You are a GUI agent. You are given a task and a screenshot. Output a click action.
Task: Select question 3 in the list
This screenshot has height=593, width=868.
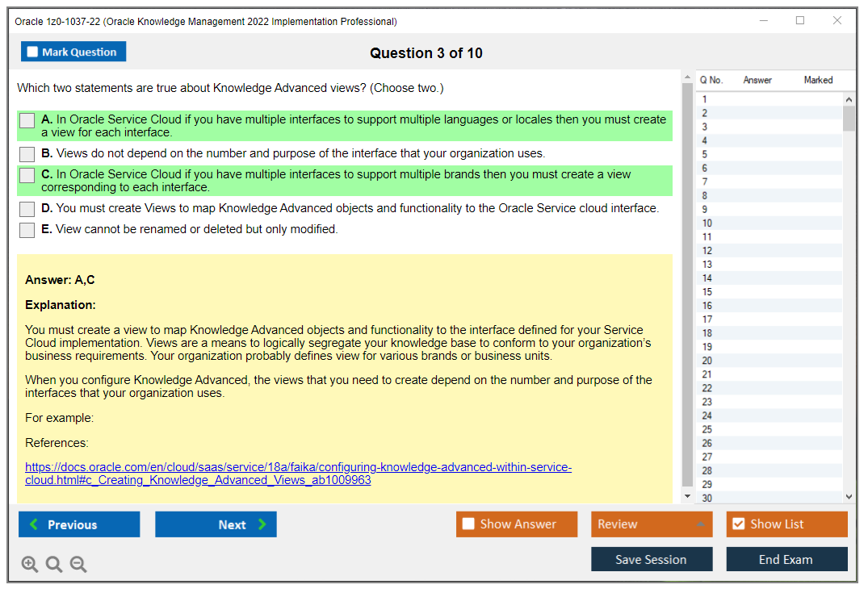(x=769, y=127)
